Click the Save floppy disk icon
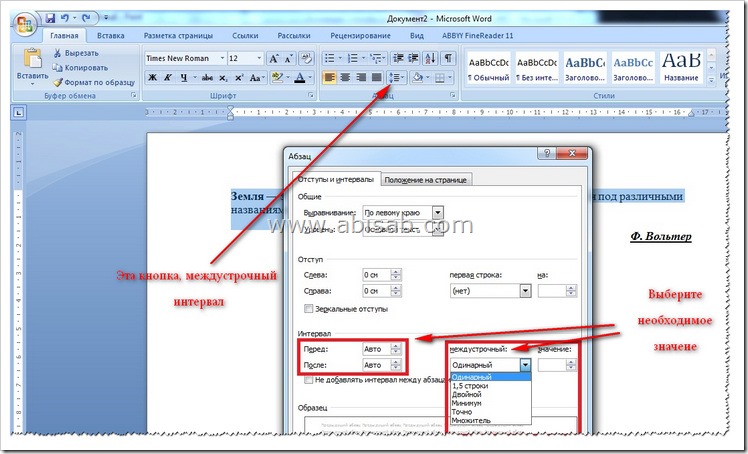The height and width of the screenshot is (454, 748). tap(50, 18)
